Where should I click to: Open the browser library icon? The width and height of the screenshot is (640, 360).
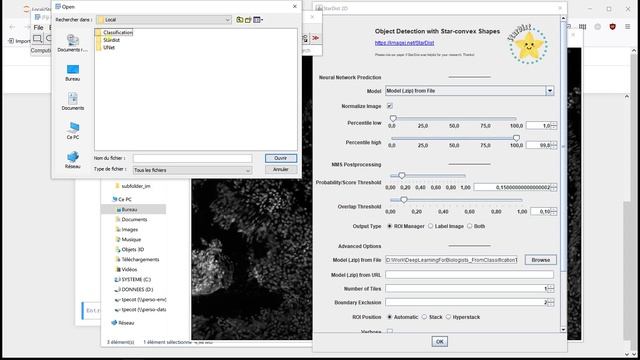click(x=582, y=27)
